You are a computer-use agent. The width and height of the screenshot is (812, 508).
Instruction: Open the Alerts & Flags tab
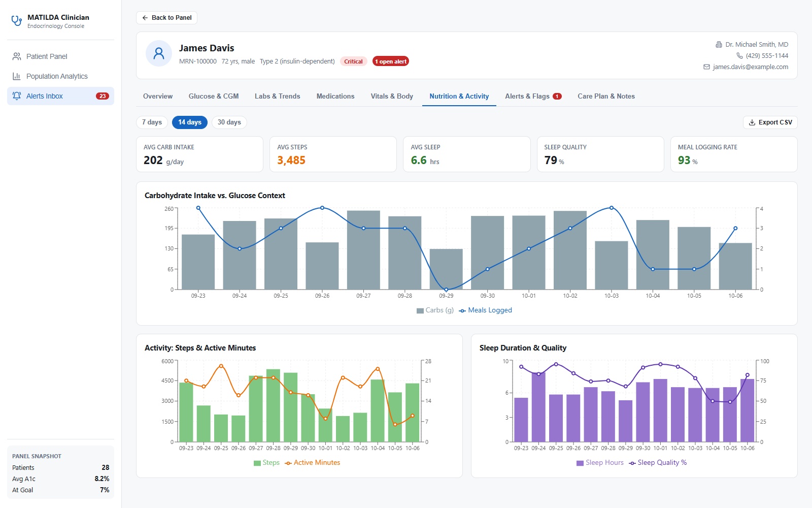pyautogui.click(x=533, y=97)
